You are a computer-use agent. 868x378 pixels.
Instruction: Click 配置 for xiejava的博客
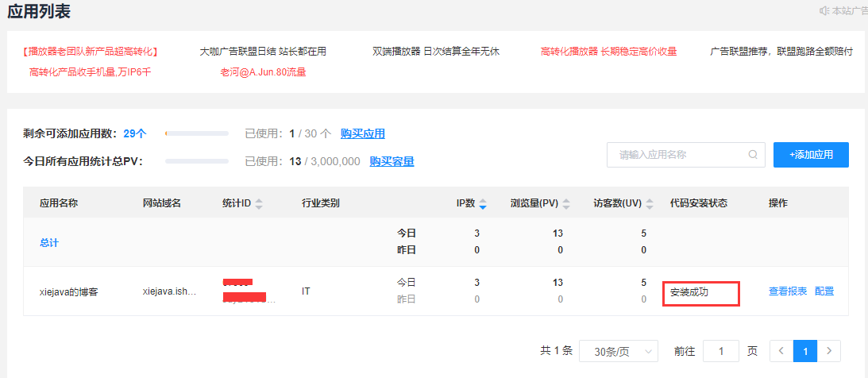[824, 291]
